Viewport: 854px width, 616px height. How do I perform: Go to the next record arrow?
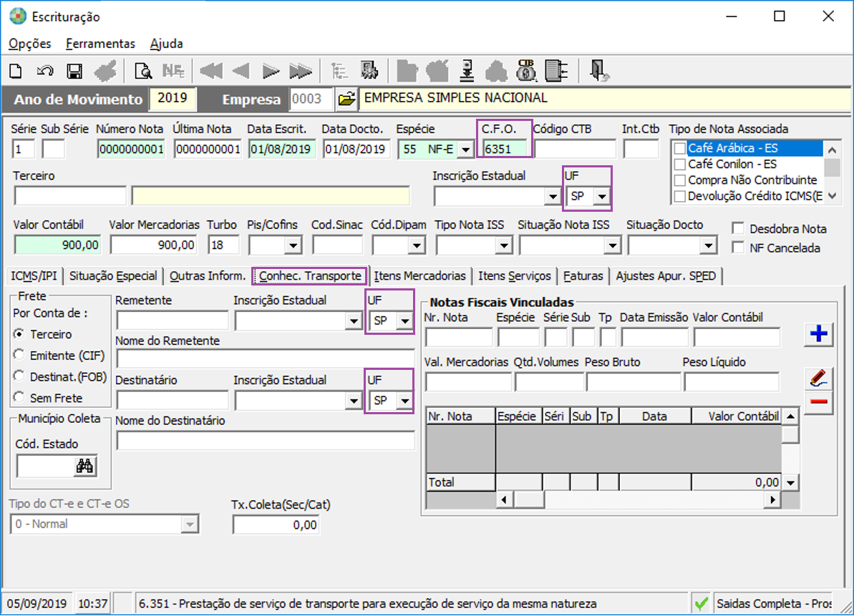coord(271,72)
